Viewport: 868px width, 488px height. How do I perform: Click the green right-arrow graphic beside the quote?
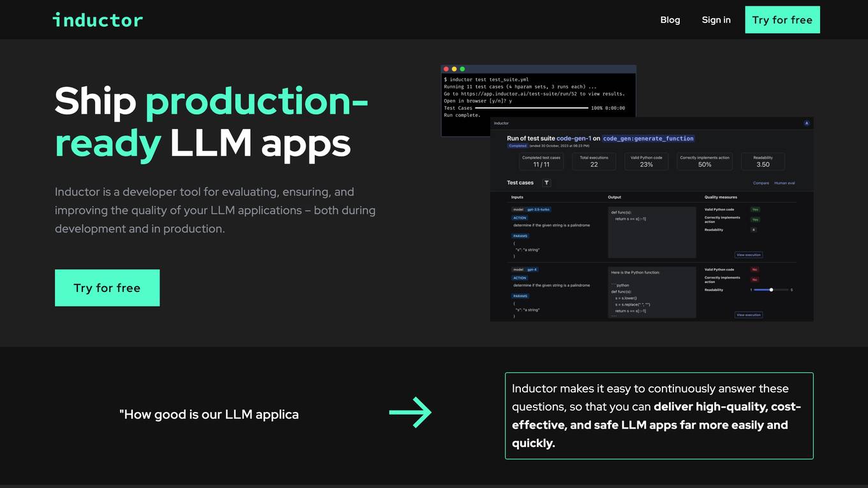[410, 413]
